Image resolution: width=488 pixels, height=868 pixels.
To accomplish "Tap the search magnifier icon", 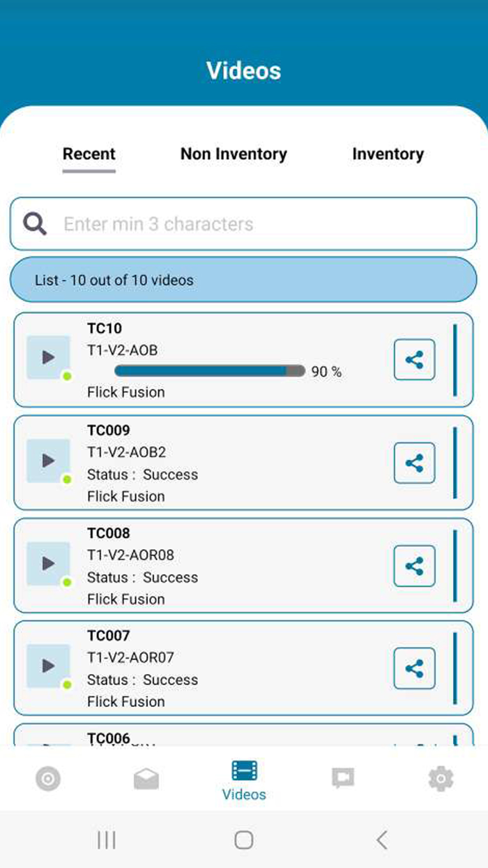I will click(x=34, y=223).
